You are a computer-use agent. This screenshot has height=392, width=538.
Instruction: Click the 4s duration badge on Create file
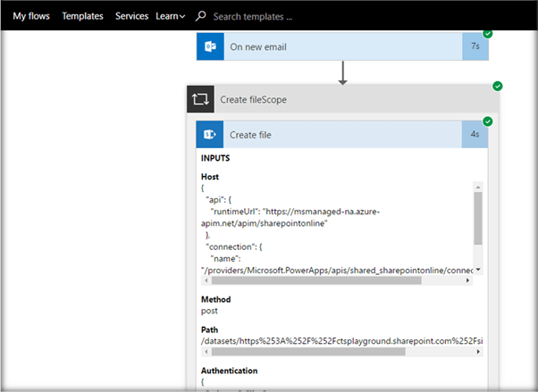tap(475, 135)
